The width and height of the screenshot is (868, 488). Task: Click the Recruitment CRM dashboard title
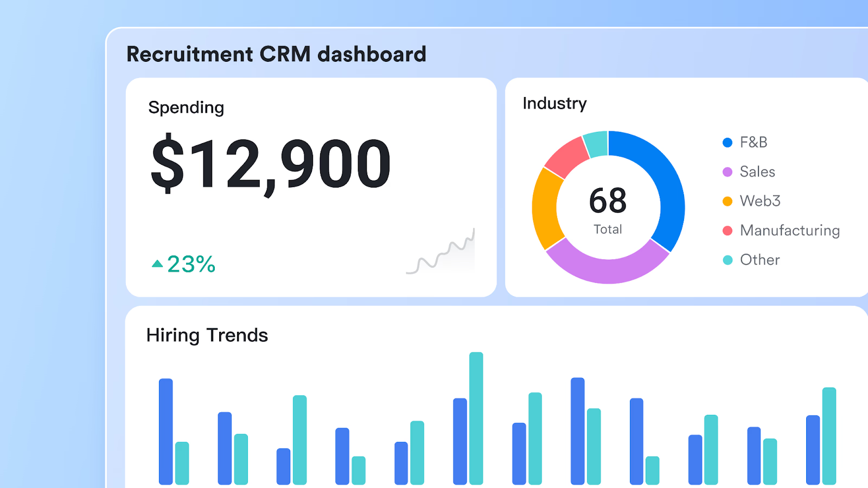(276, 54)
